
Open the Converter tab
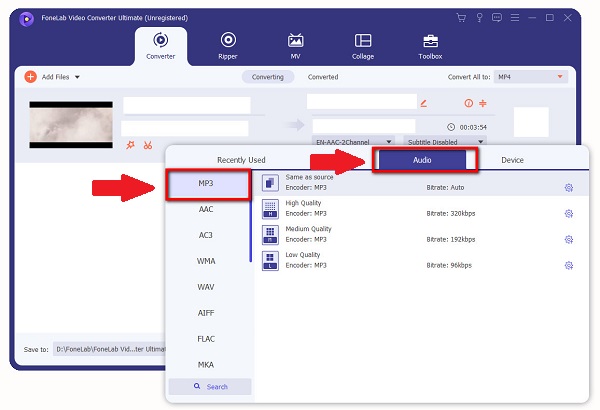click(161, 46)
